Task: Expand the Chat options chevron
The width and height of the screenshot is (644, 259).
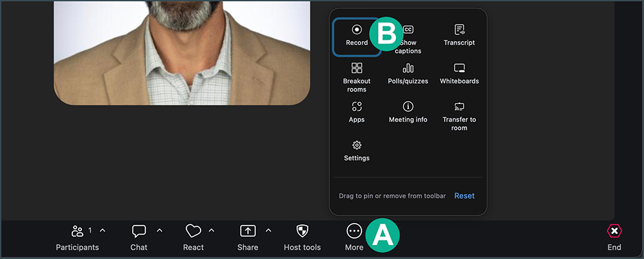Action: (x=160, y=230)
